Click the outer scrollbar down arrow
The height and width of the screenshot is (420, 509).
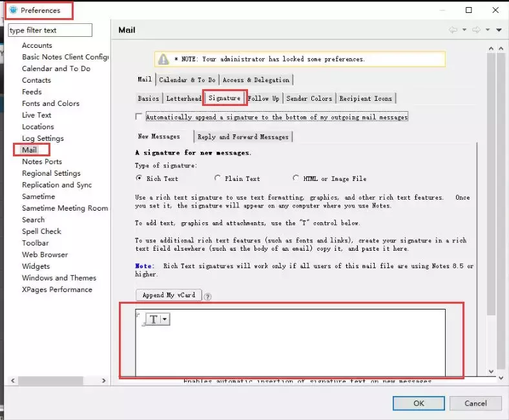501,378
